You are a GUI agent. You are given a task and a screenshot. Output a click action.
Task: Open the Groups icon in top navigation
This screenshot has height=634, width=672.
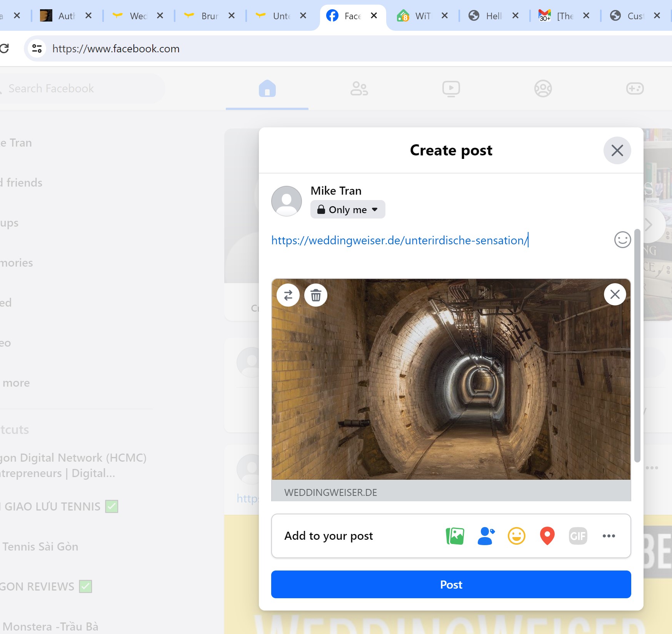tap(543, 88)
